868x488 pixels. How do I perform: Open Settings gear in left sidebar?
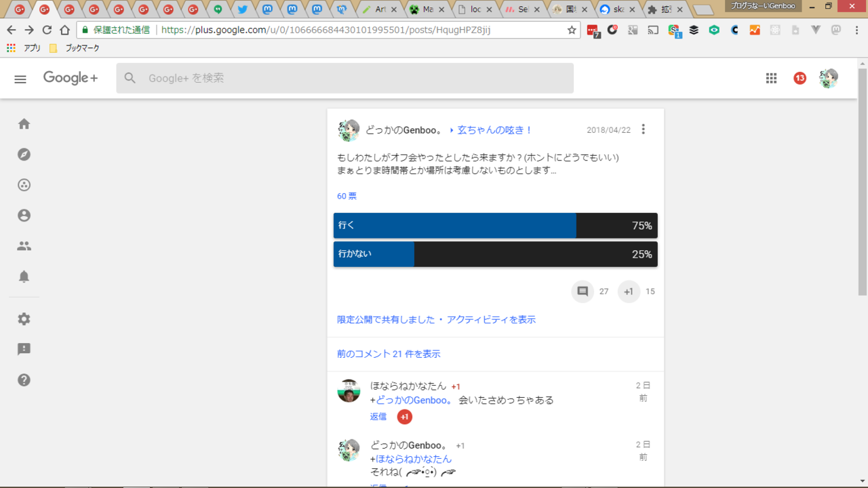click(x=24, y=319)
